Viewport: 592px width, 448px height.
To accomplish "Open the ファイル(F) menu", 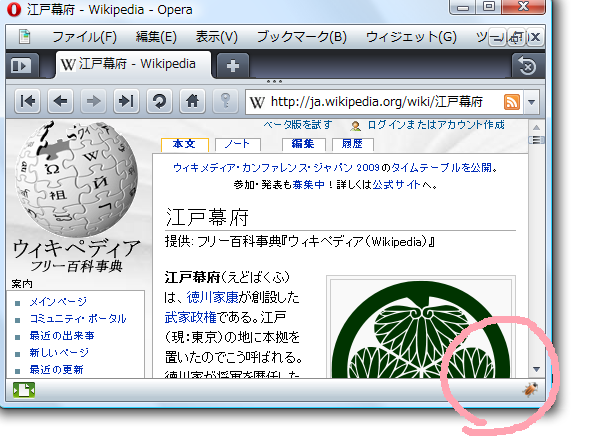I will click(85, 37).
